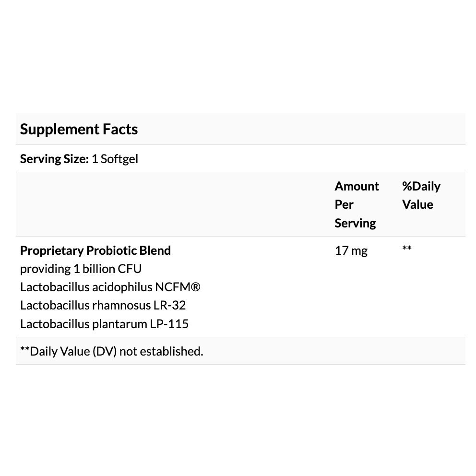Click the words not established in the footnote
The width and height of the screenshot is (476, 476).
click(161, 351)
